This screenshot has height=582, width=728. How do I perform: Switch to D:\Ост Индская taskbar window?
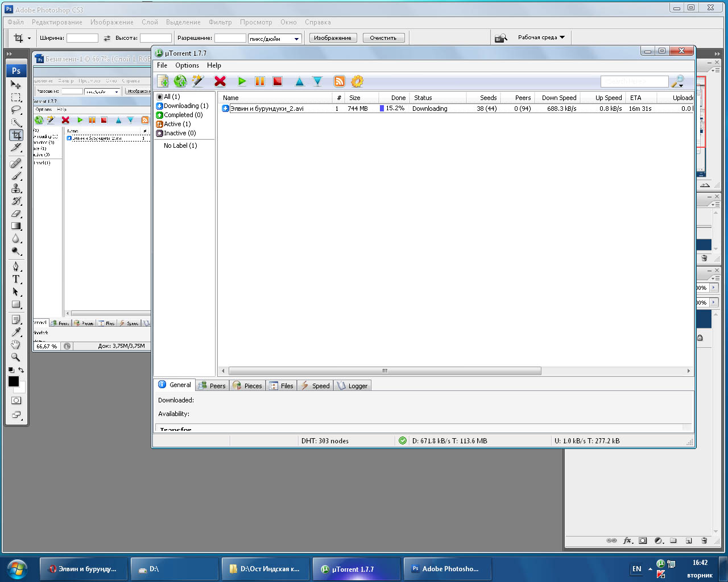pos(266,568)
